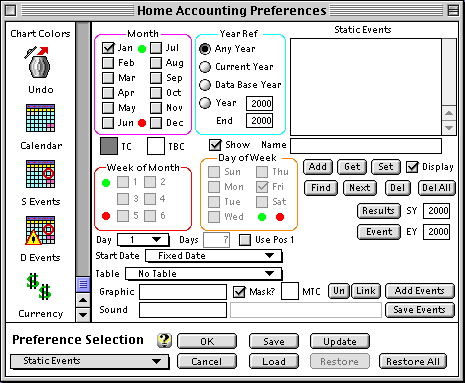Click the Results button
Screen dimensions: 465x383
[x=378, y=211]
